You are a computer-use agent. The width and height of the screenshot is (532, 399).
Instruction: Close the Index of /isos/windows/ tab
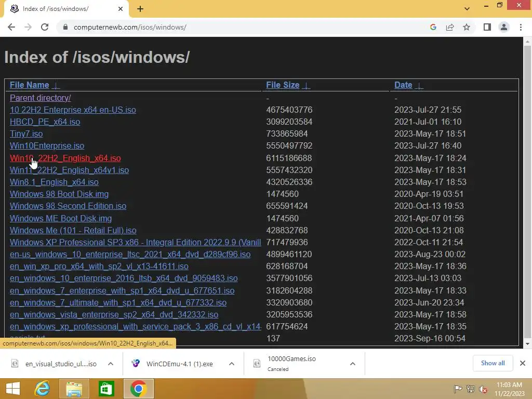pos(121,9)
